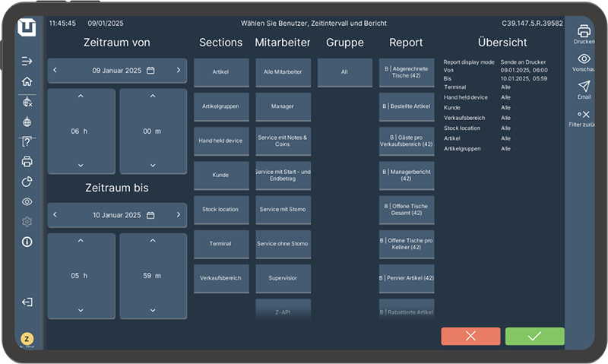
Task: Click the Drucken printer icon
Action: point(584,31)
